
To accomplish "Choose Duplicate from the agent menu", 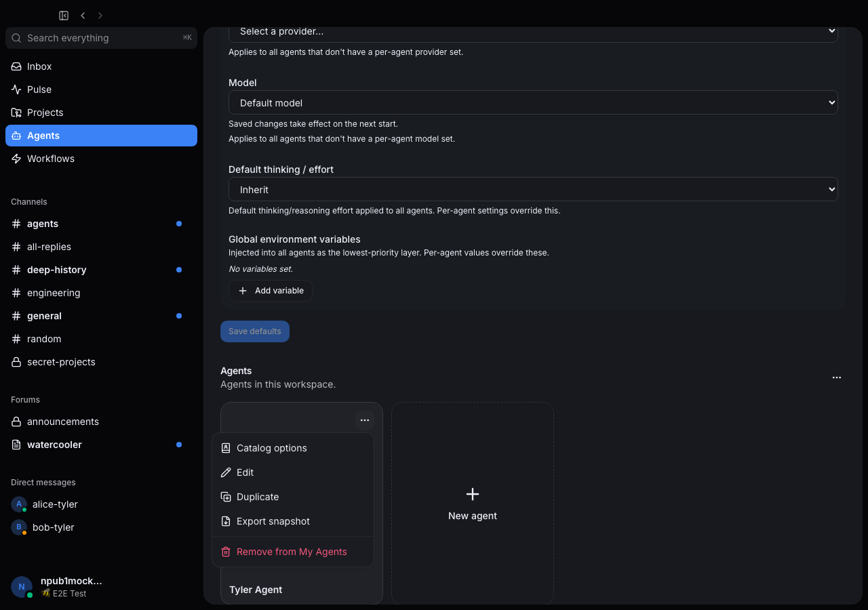I will click(293, 497).
